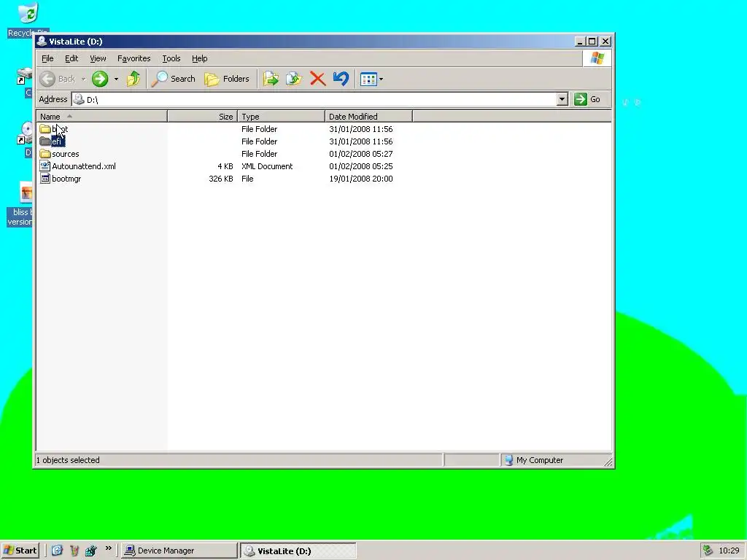This screenshot has height=560, width=747.
Task: Click the VistaLite drive icon in title bar
Action: click(42, 41)
